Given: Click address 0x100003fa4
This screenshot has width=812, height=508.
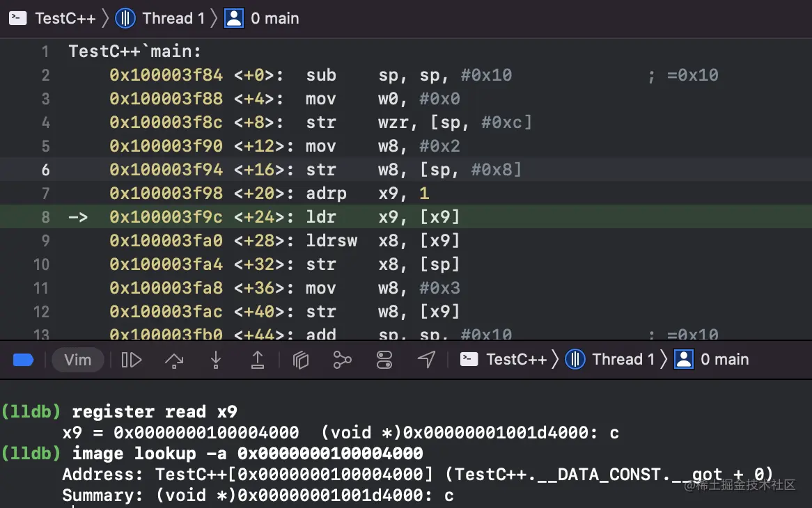Looking at the screenshot, I should tap(166, 265).
